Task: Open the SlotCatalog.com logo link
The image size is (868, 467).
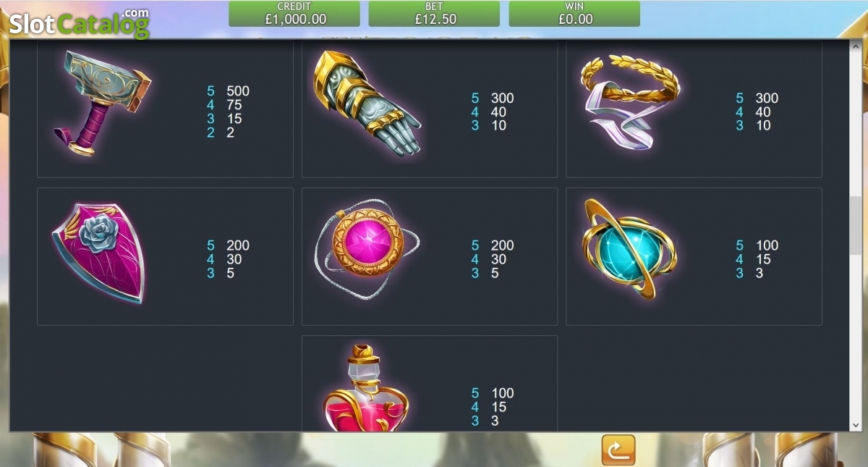Action: point(79,22)
